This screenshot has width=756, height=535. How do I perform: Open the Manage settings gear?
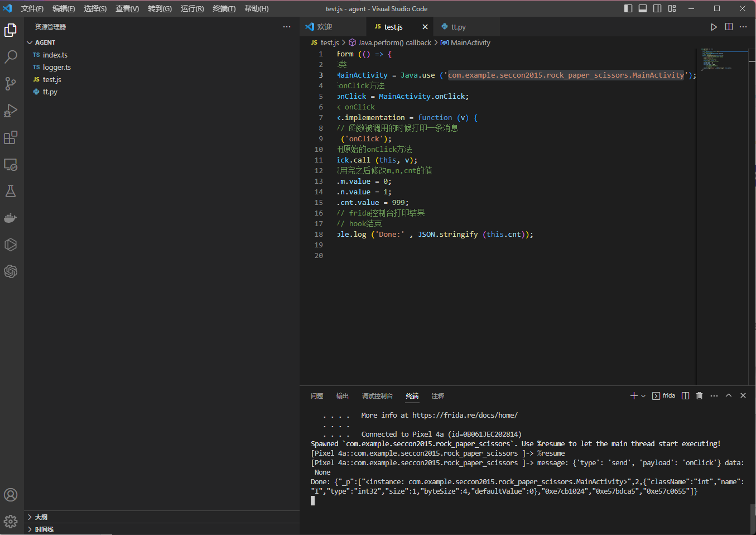[11, 522]
